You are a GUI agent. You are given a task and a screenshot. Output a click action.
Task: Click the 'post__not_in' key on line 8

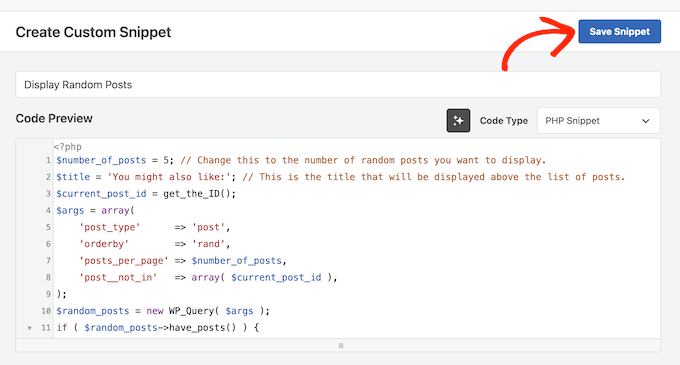118,277
